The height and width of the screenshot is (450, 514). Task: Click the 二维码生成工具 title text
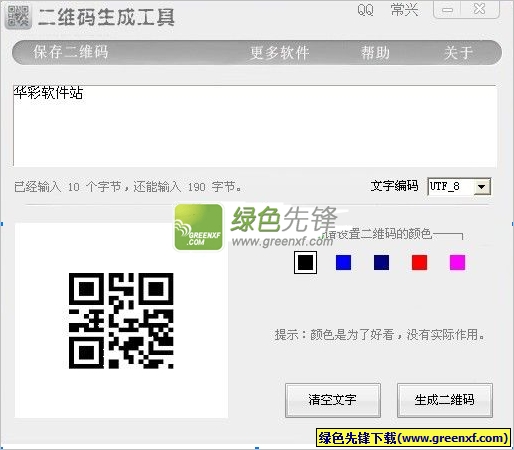pyautogui.click(x=106, y=17)
